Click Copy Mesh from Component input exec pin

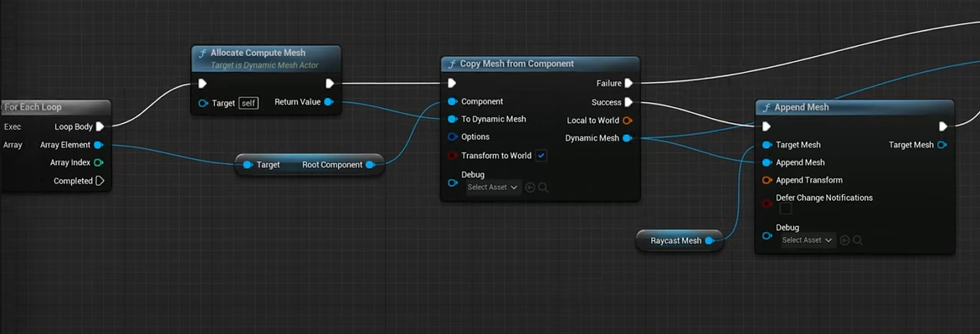coord(453,83)
